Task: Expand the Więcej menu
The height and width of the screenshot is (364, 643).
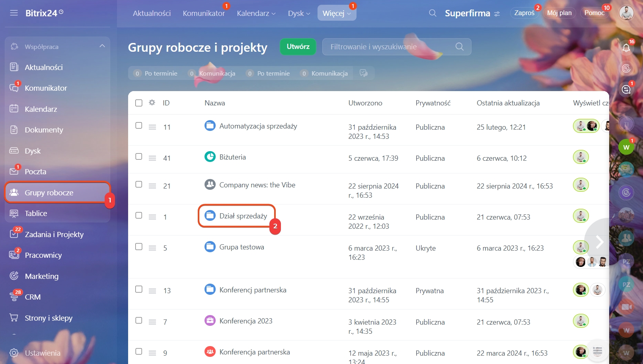Action: click(x=337, y=13)
